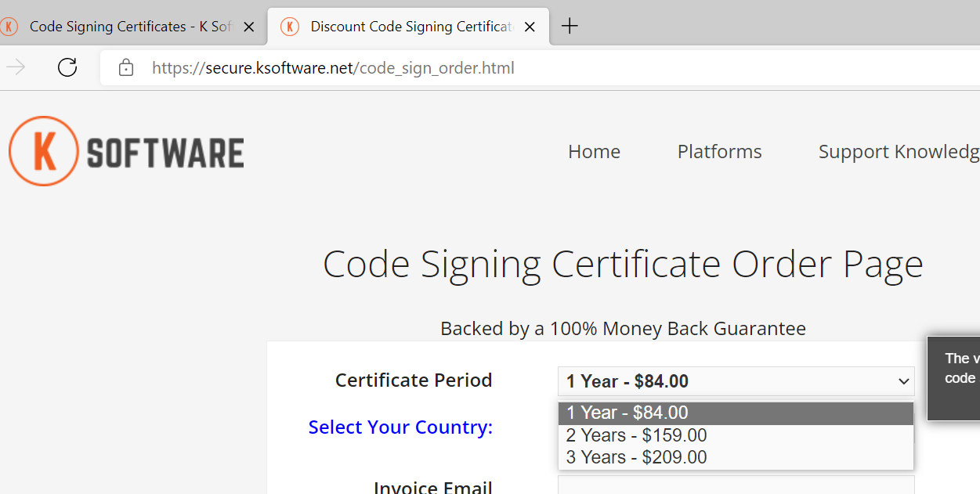
Task: Close the Discount Code Signing tab
Action: pyautogui.click(x=530, y=27)
